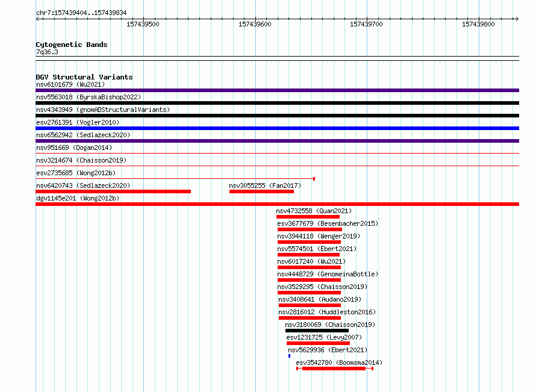Select the red bar under nsv3055255

pos(261,191)
